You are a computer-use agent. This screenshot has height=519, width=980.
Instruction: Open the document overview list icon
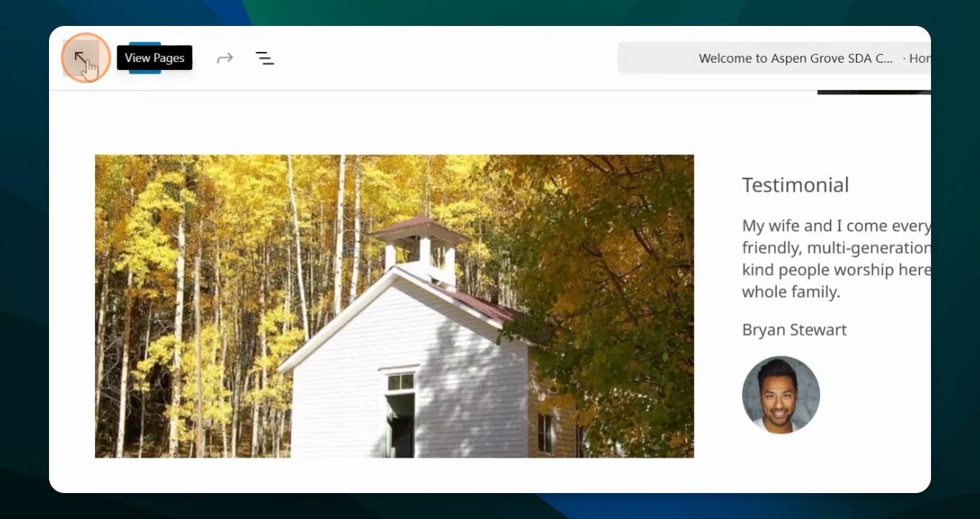coord(264,58)
